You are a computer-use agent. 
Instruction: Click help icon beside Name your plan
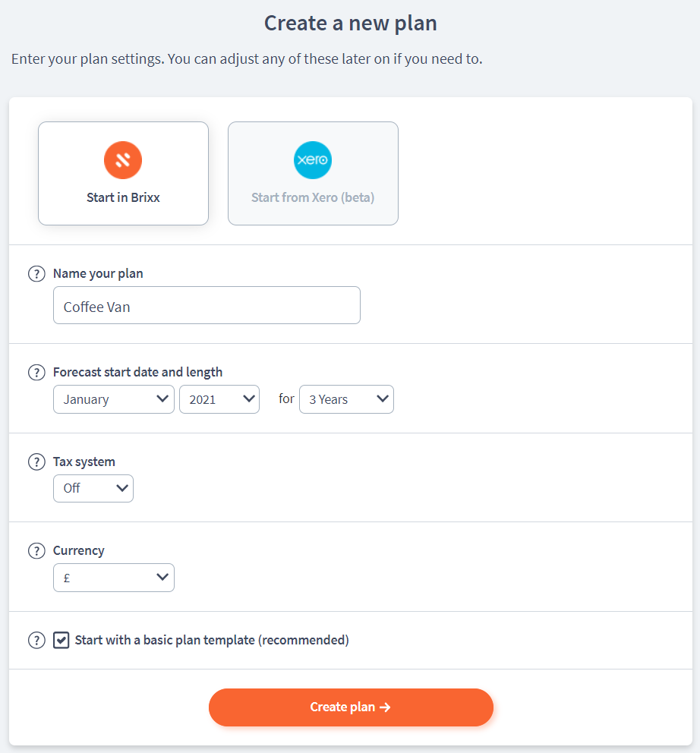point(36,274)
